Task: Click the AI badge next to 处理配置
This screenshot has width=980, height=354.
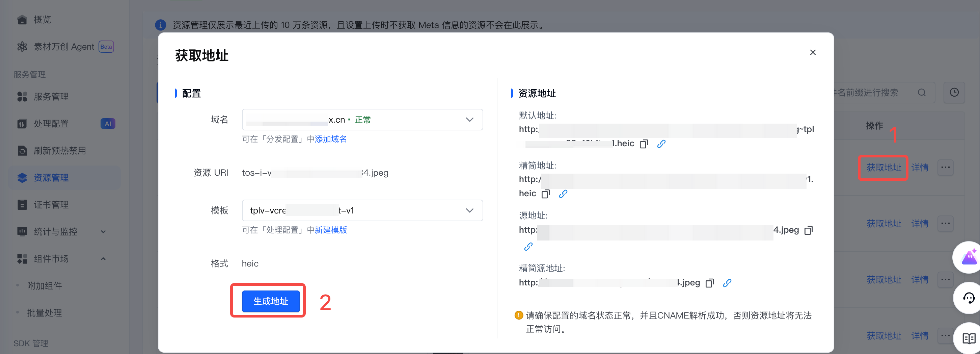Action: (x=108, y=124)
